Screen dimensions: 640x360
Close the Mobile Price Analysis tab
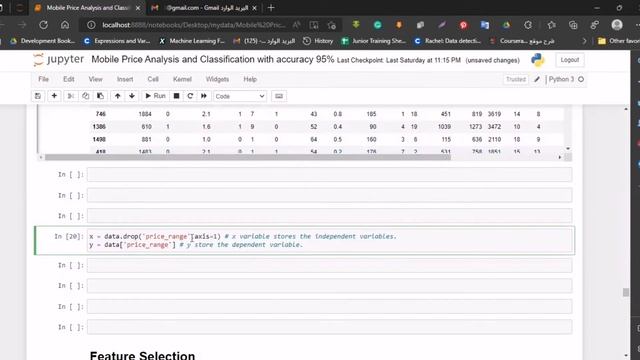138,8
